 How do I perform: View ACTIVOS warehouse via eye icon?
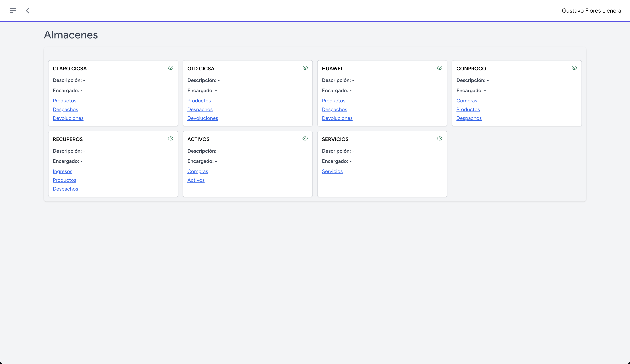tap(305, 138)
